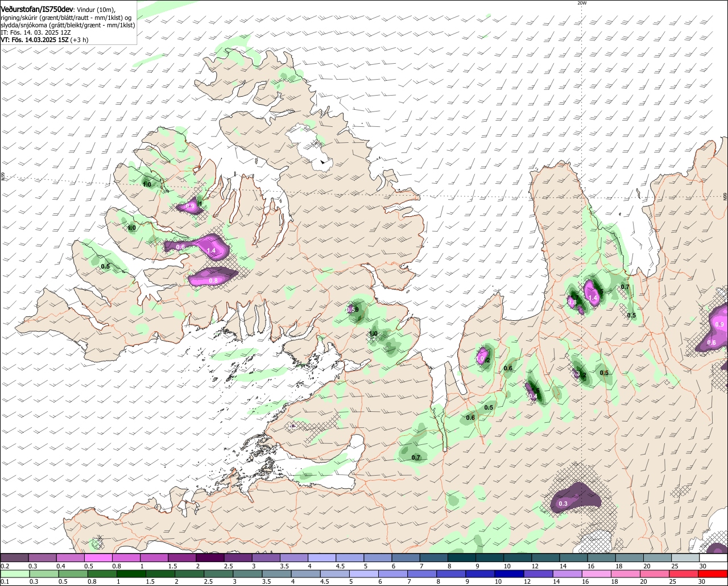Click the '20W' longitude label
Viewport: 728px width, 586px height.
[x=581, y=3]
